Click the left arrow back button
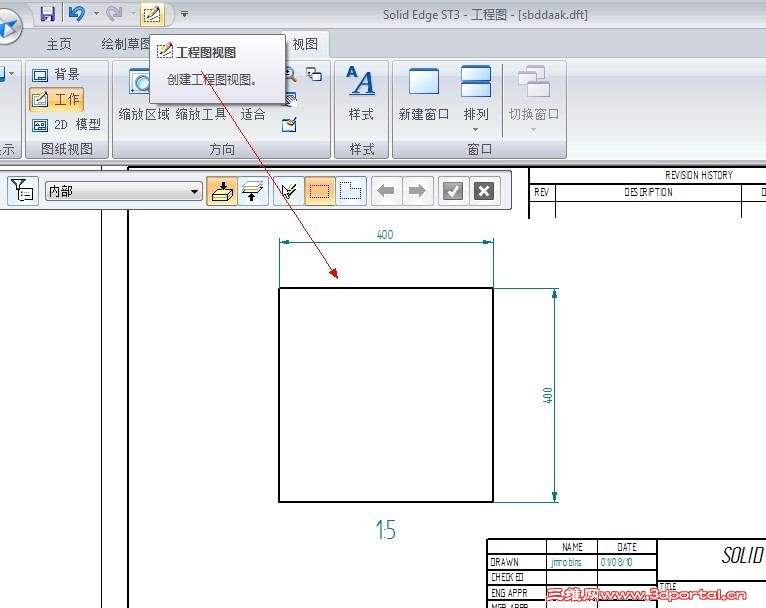Image resolution: width=766 pixels, height=608 pixels. [x=386, y=191]
